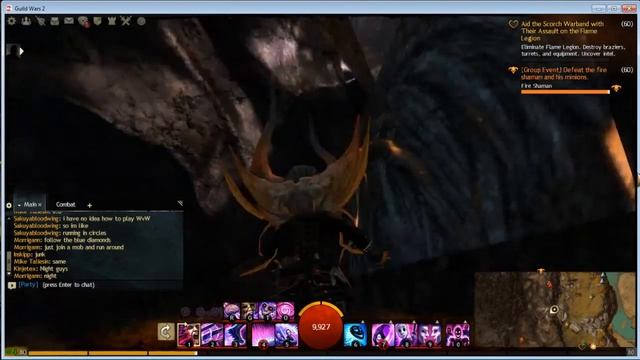Open the skill picker arrow above skill 0
The height and width of the screenshot is (360, 640).
[465, 322]
